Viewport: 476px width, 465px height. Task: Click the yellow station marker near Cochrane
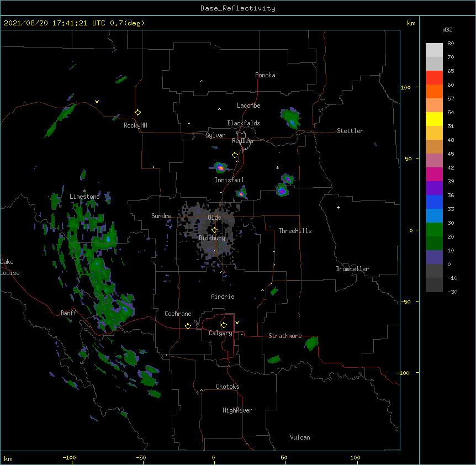pos(188,326)
